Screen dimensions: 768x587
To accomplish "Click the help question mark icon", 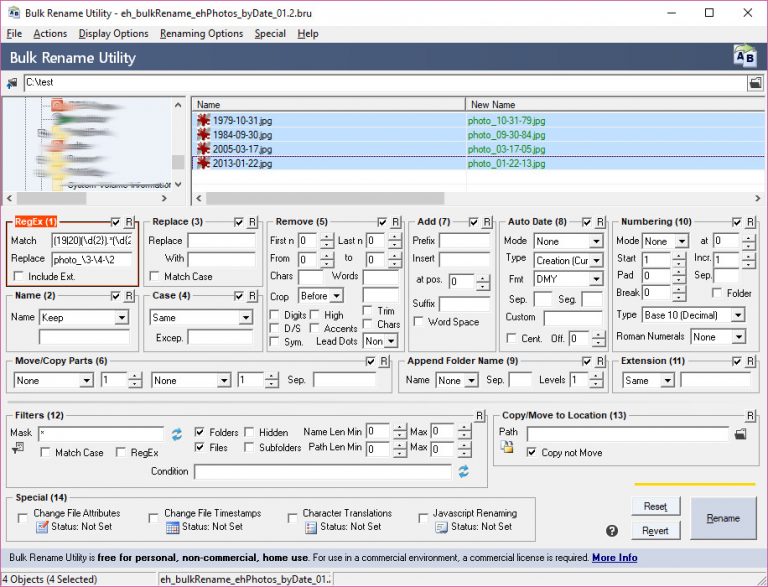I will [612, 531].
